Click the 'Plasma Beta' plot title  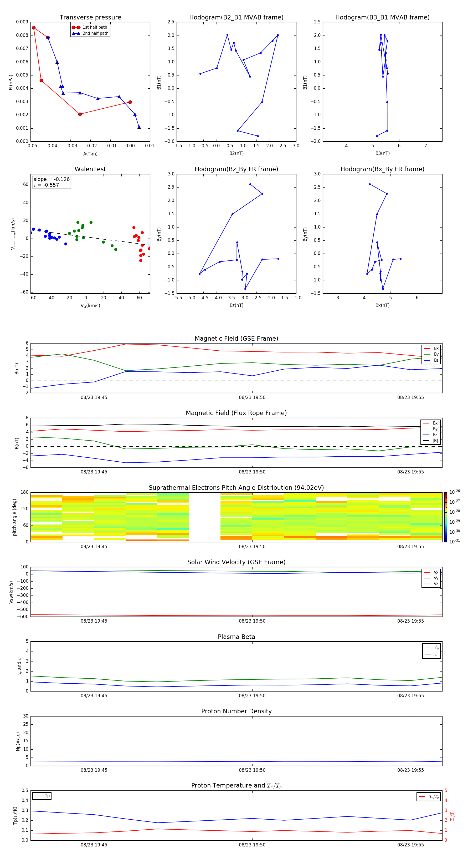coord(236,637)
